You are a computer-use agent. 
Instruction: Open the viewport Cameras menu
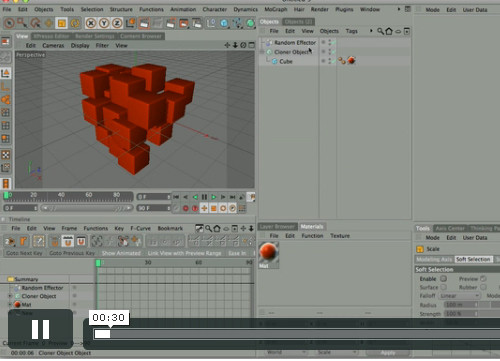coord(53,45)
